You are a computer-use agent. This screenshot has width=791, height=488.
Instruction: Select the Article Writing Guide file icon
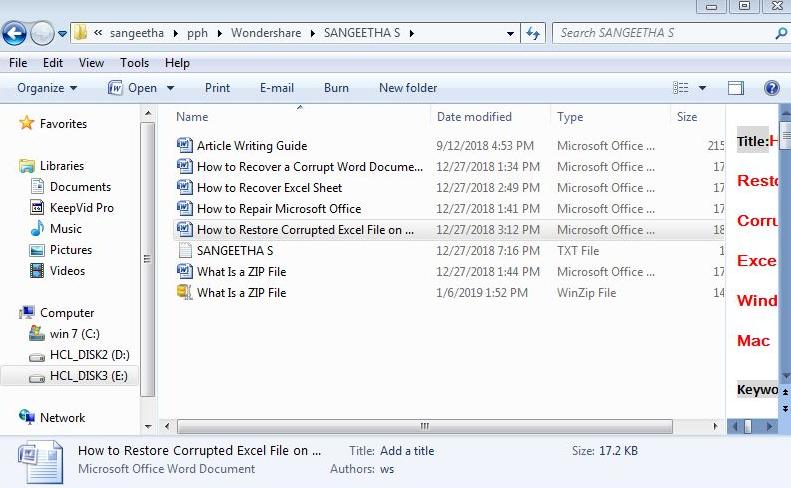point(185,145)
